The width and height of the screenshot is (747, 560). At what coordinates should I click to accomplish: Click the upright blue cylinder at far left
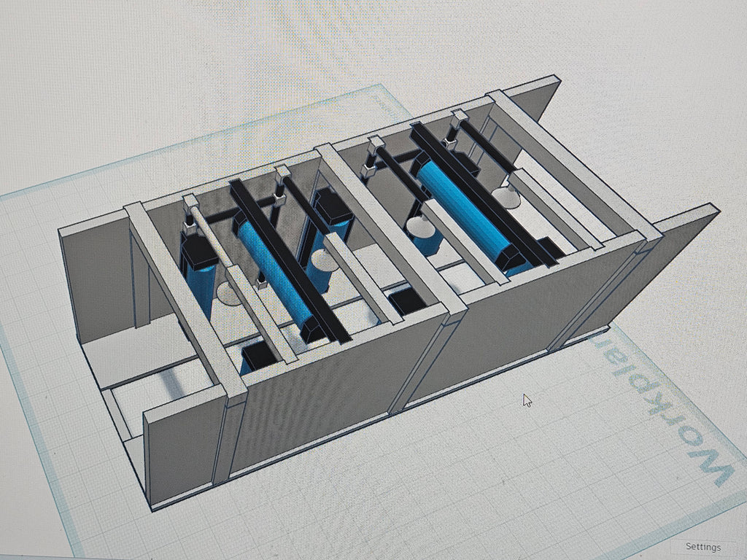[x=199, y=289]
